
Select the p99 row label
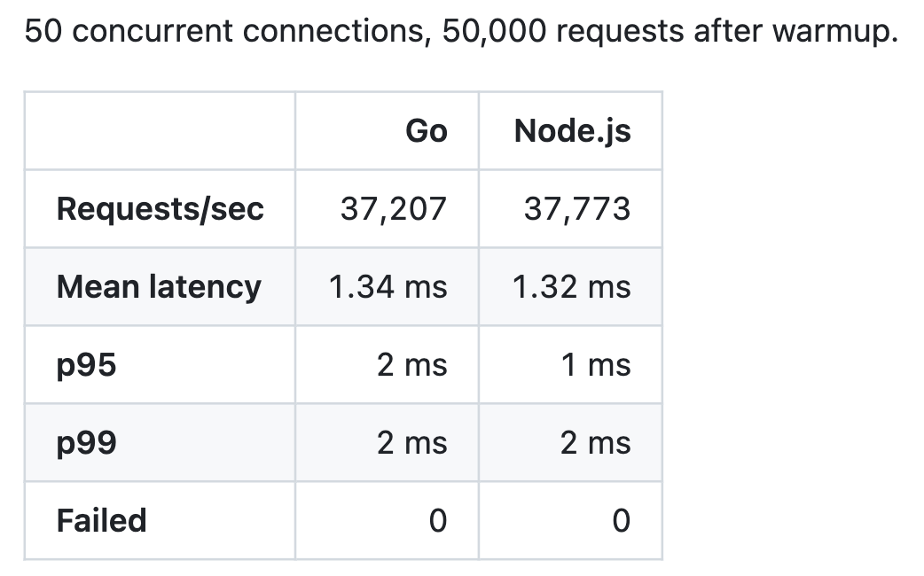pyautogui.click(x=87, y=443)
